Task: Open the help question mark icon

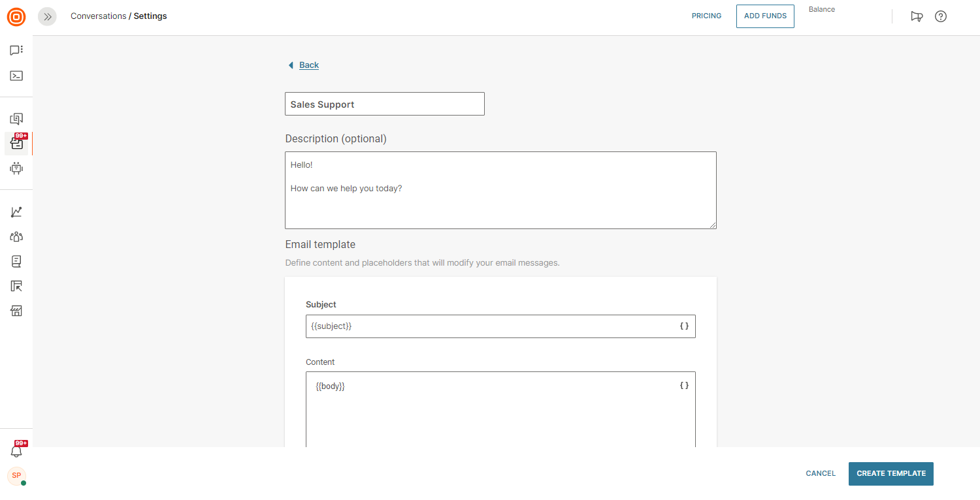Action: click(941, 17)
